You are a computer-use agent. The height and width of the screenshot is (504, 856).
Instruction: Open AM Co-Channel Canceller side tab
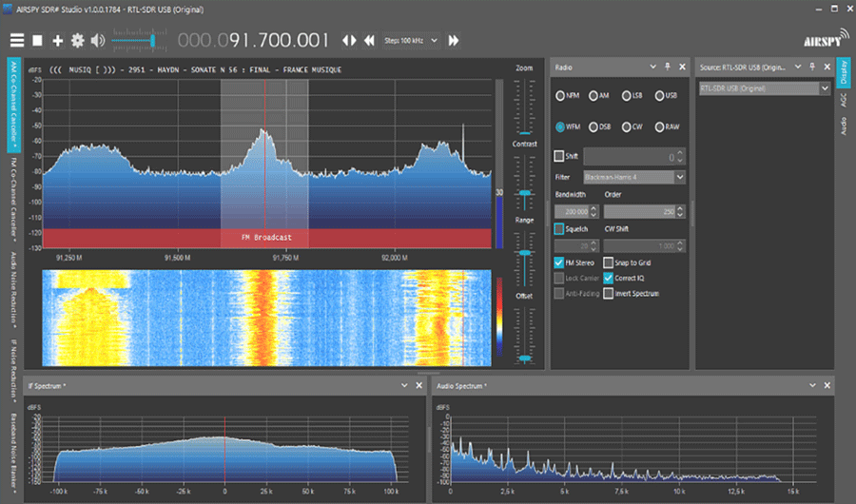pos(14,105)
